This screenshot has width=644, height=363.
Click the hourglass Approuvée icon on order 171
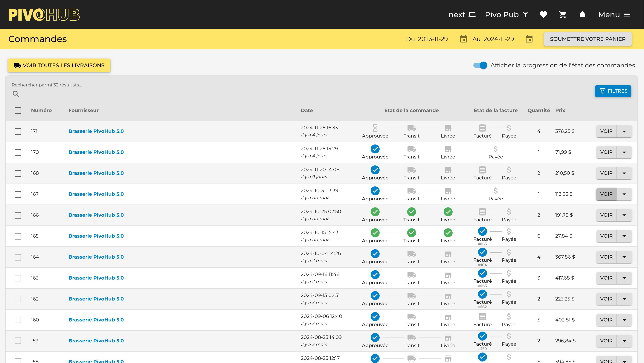375,128
